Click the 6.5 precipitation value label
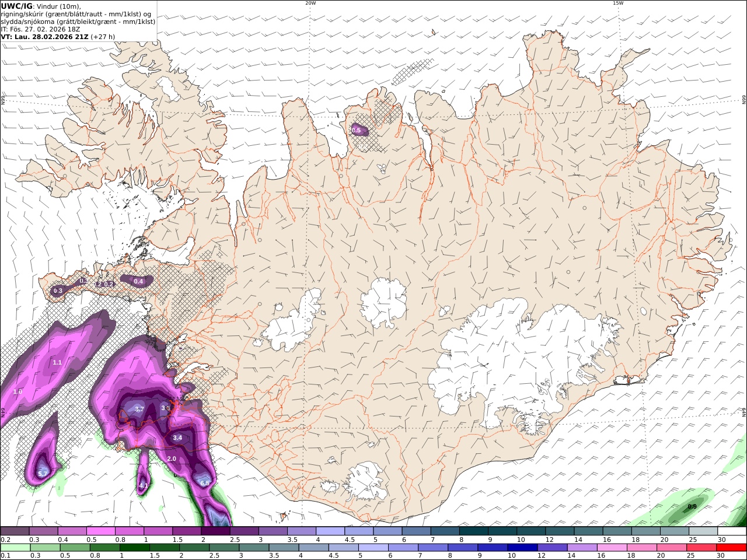 (x=205, y=483)
